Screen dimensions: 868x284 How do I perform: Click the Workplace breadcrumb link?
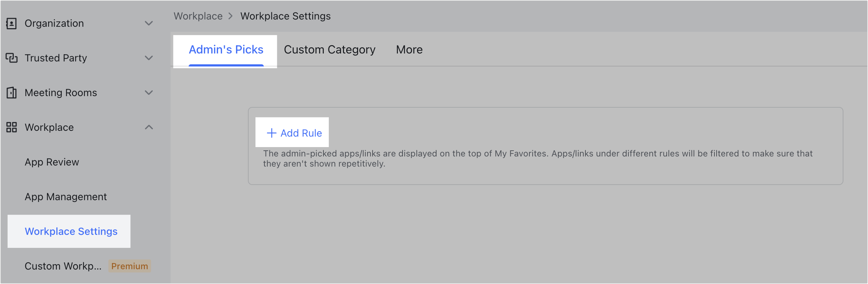pyautogui.click(x=198, y=16)
